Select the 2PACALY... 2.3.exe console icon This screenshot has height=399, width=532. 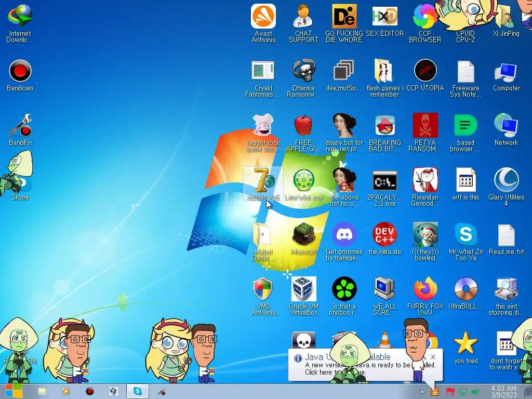[x=385, y=187]
